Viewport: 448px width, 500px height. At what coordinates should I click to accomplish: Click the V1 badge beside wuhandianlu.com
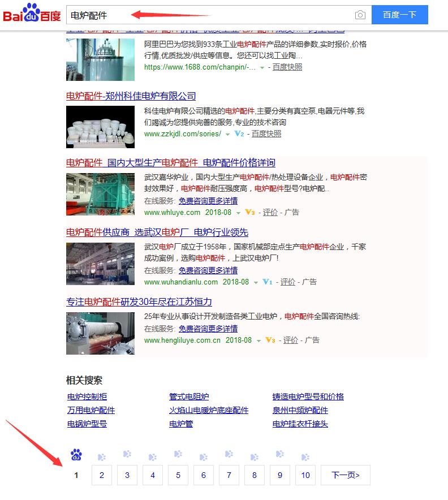(268, 282)
